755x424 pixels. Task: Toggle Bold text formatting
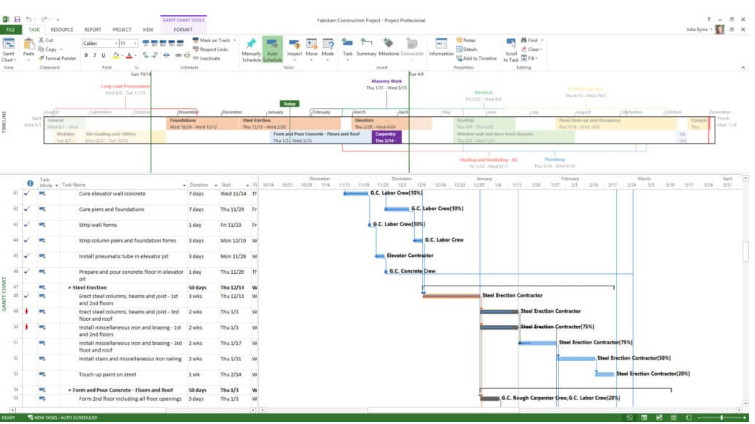pyautogui.click(x=87, y=56)
